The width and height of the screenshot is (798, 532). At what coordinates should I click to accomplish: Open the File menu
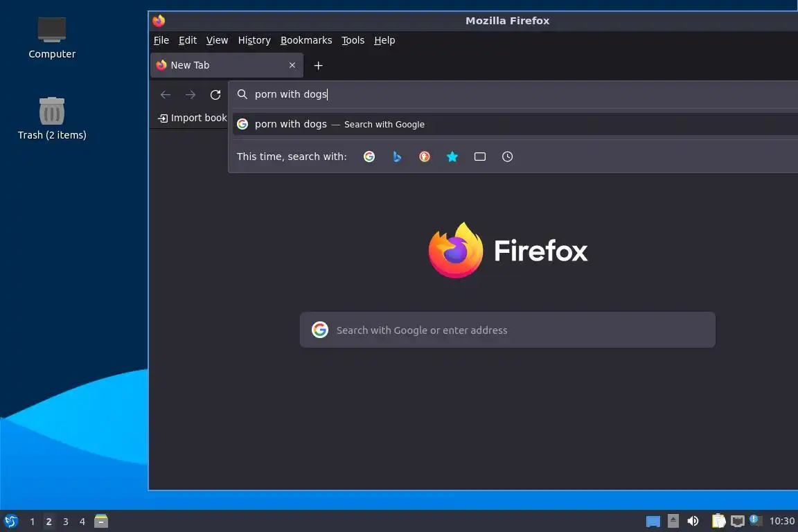pos(161,40)
